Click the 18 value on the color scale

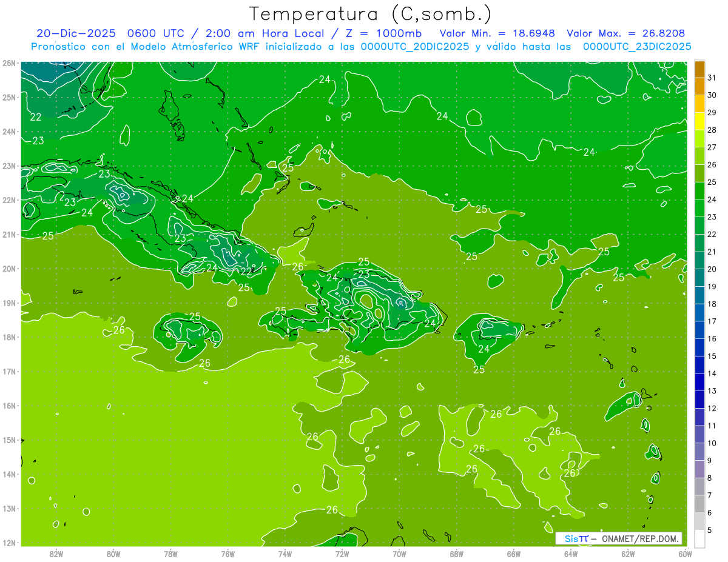[712, 304]
